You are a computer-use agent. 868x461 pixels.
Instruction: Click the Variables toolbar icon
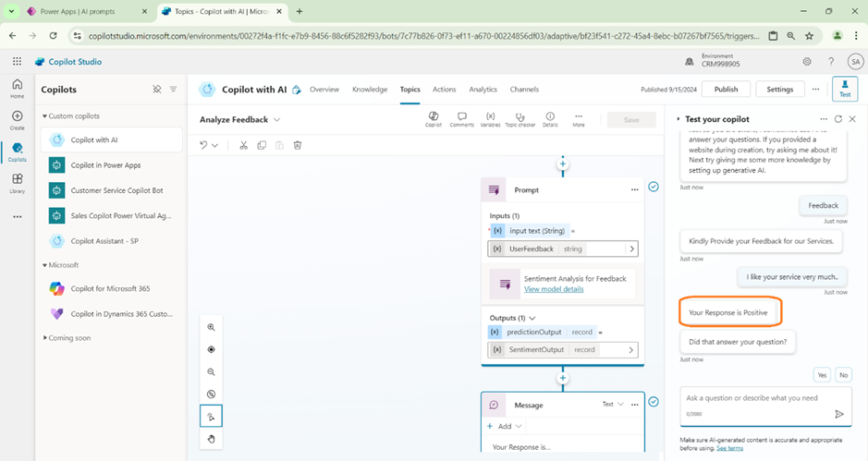point(490,119)
